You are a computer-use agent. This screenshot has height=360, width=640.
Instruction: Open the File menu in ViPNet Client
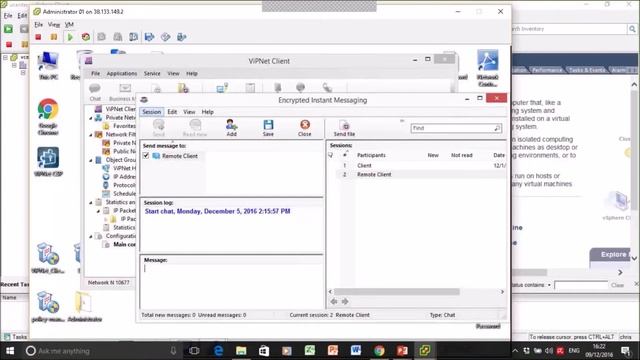pos(95,73)
